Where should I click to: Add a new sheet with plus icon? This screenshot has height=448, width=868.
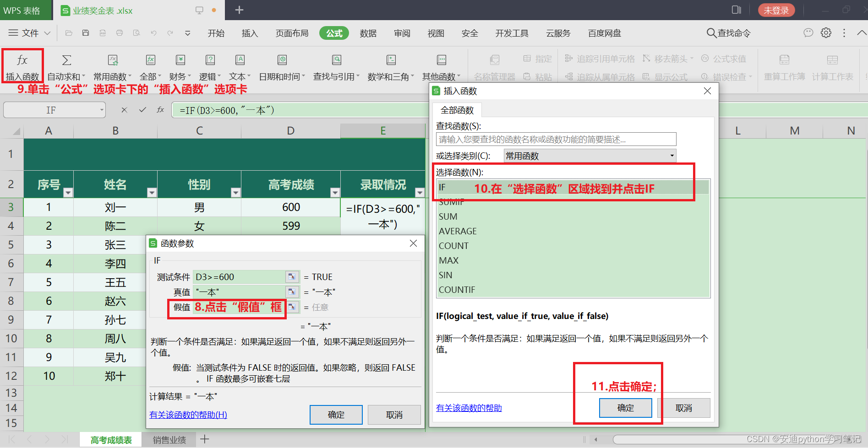(205, 439)
